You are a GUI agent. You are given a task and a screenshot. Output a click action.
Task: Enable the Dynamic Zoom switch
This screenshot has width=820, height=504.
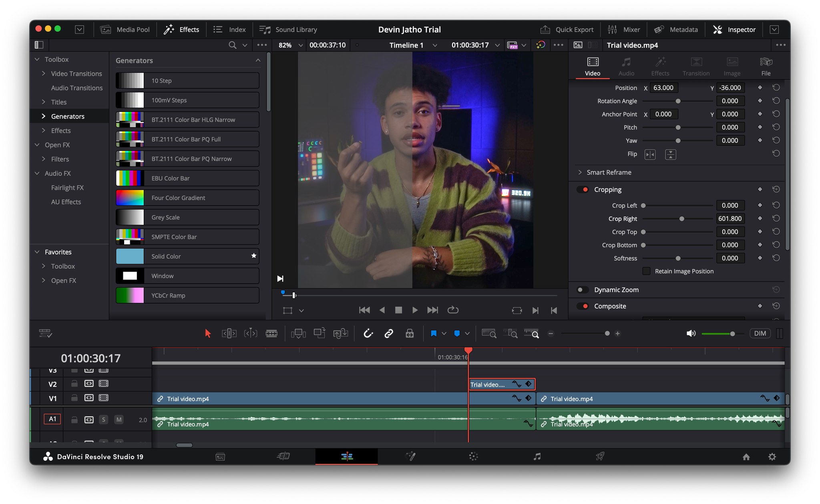(583, 290)
